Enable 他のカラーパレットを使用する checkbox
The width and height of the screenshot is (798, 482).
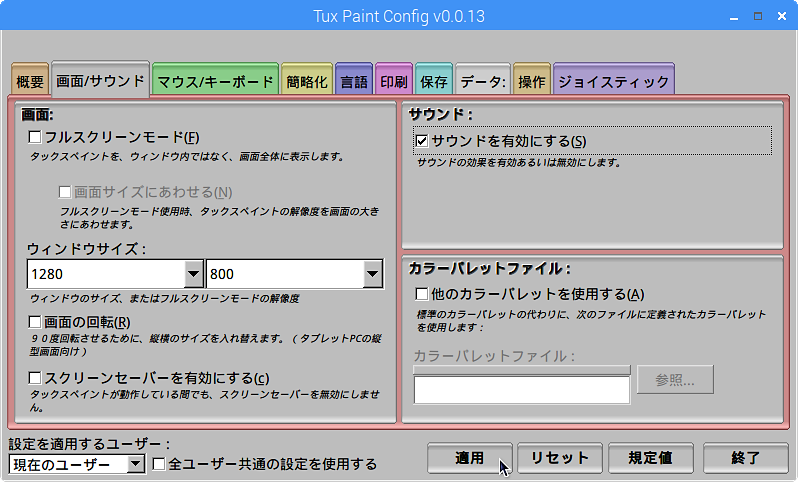click(x=422, y=294)
